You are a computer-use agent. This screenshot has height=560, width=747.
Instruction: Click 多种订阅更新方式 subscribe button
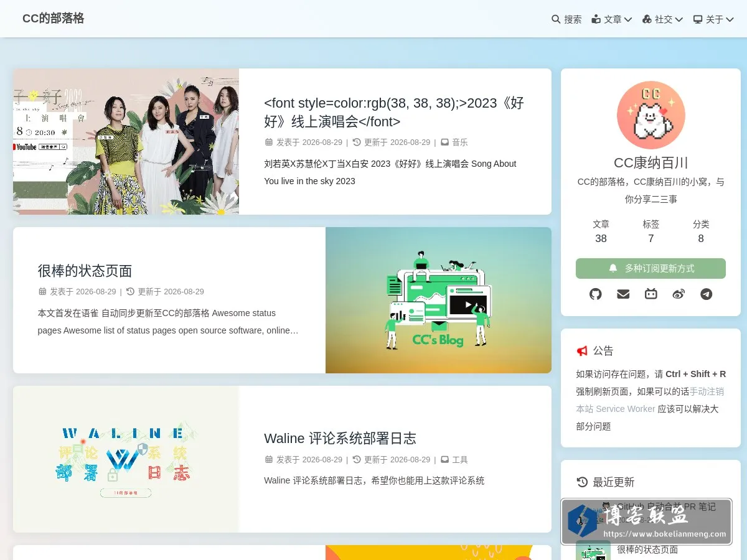click(651, 268)
